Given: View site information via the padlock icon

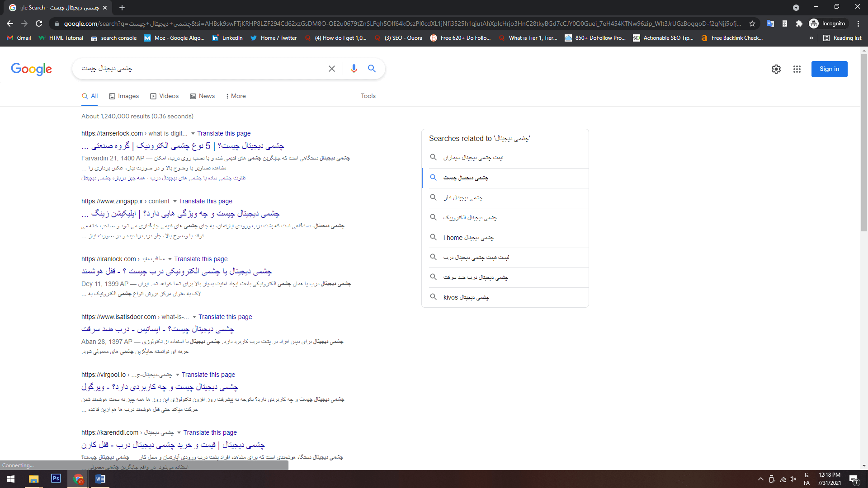Looking at the screenshot, I should pyautogui.click(x=57, y=23).
